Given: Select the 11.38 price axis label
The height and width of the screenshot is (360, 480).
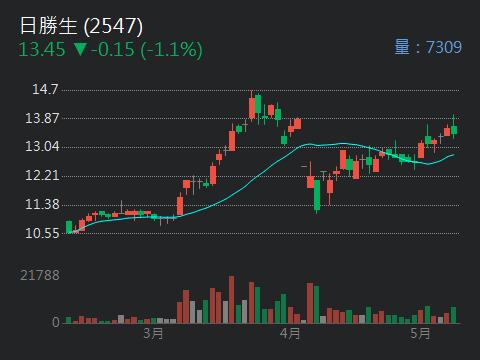Looking at the screenshot, I should 42,204.
